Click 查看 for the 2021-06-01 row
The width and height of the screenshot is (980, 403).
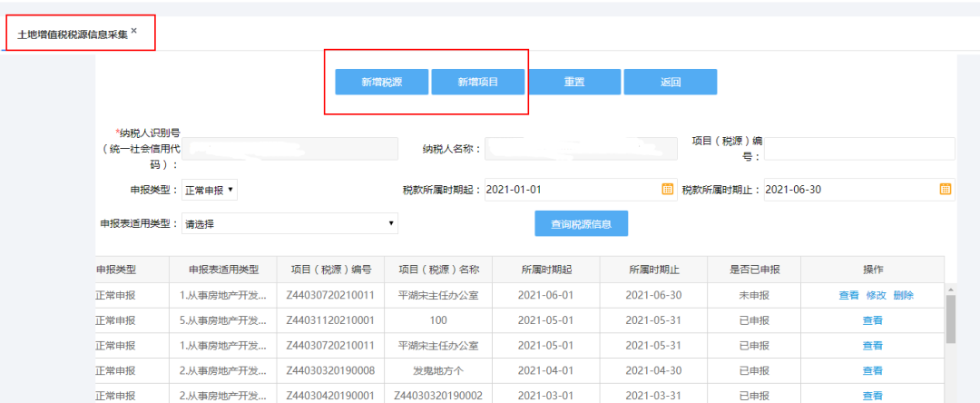(x=848, y=296)
